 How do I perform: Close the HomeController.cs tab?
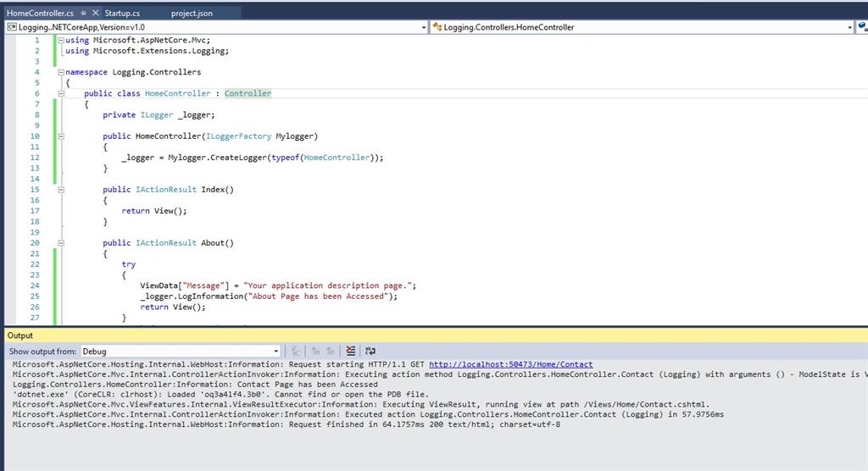click(x=95, y=13)
